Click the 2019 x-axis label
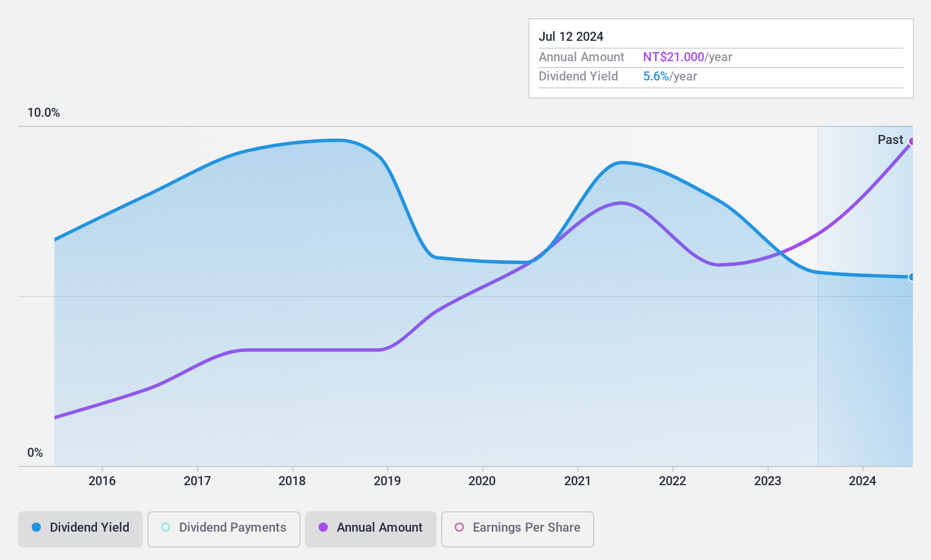931x560 pixels. click(x=387, y=481)
